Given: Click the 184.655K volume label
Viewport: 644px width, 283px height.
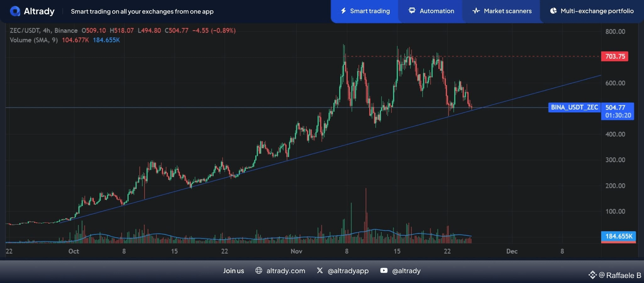Looking at the screenshot, I should 619,236.
